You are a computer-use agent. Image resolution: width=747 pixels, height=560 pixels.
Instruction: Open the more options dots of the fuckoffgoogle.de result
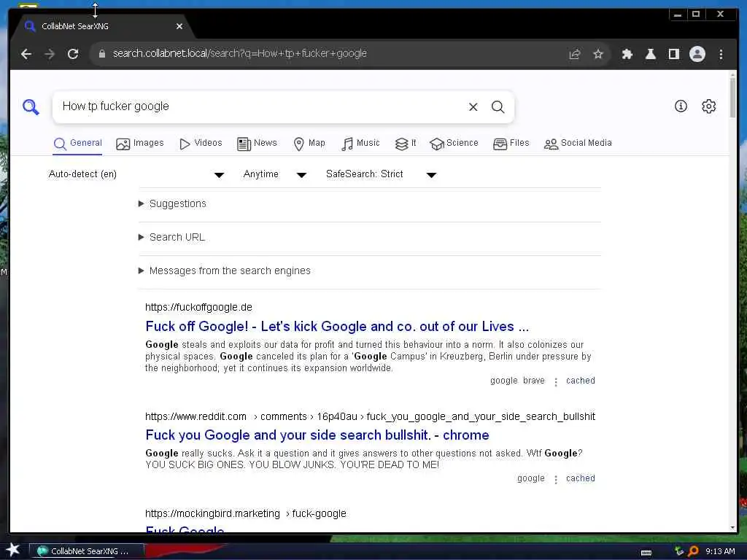tap(555, 381)
